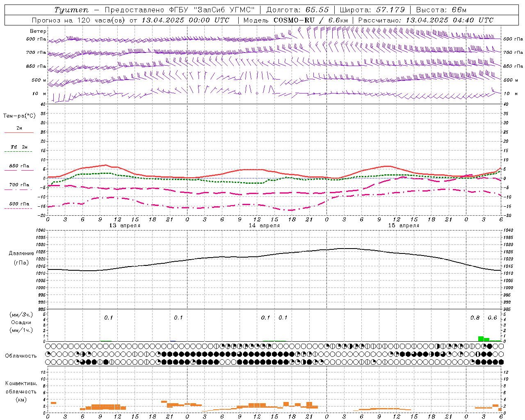Click the (мм/3ч.) precipitation unit label
The height and width of the screenshot is (420, 525).
[21, 315]
